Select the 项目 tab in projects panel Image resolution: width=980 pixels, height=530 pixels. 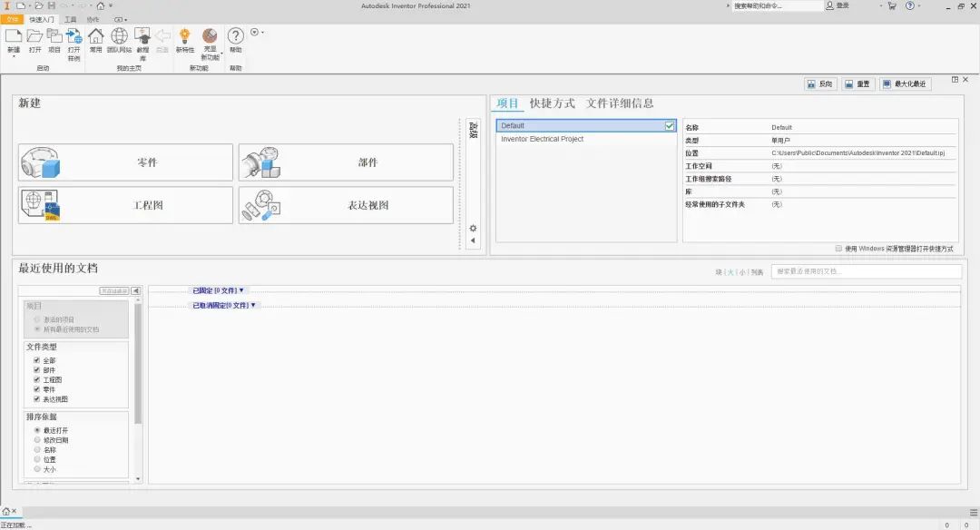pyautogui.click(x=507, y=103)
